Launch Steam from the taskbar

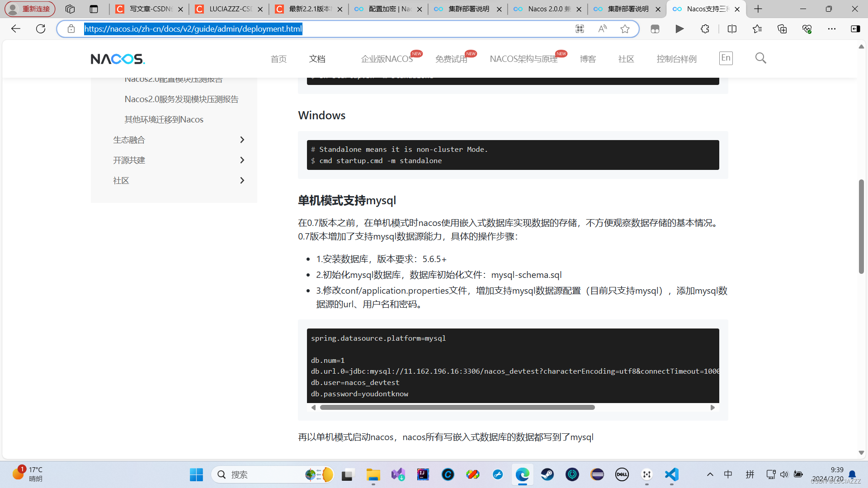tap(547, 474)
